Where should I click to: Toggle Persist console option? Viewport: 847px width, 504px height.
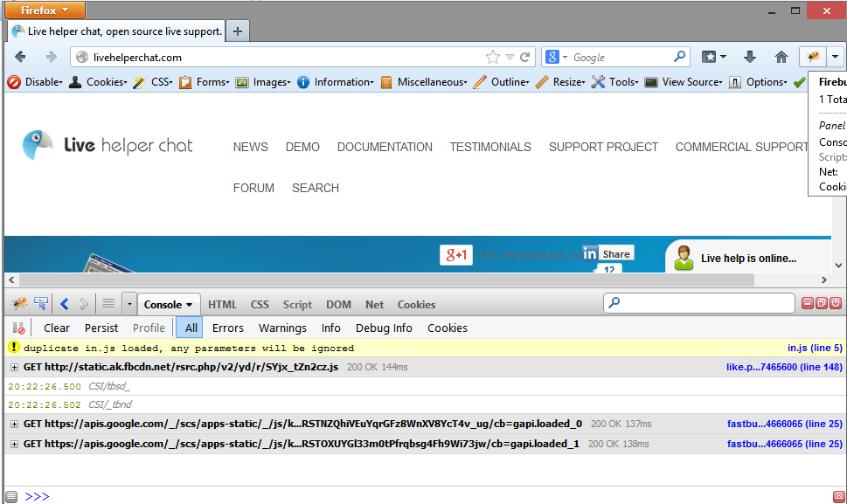[101, 328]
